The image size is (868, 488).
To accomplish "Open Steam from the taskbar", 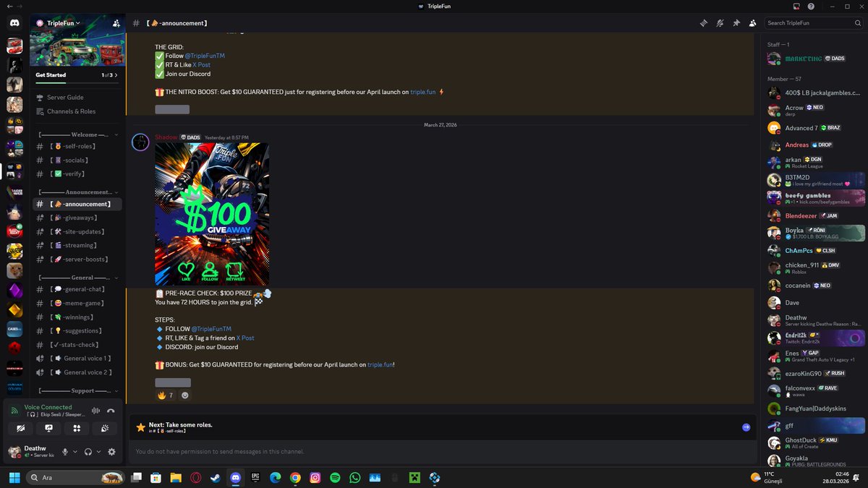I will click(x=216, y=478).
